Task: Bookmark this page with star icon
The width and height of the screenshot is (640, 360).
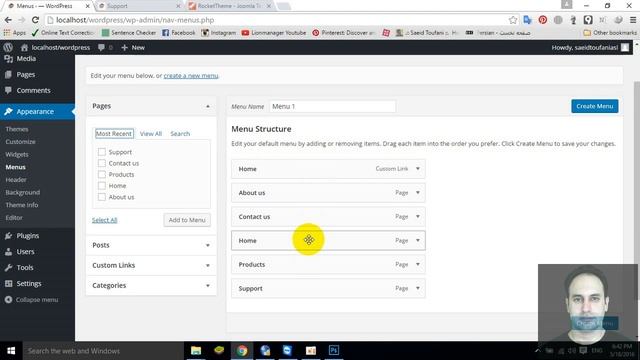Action: pyautogui.click(x=513, y=20)
